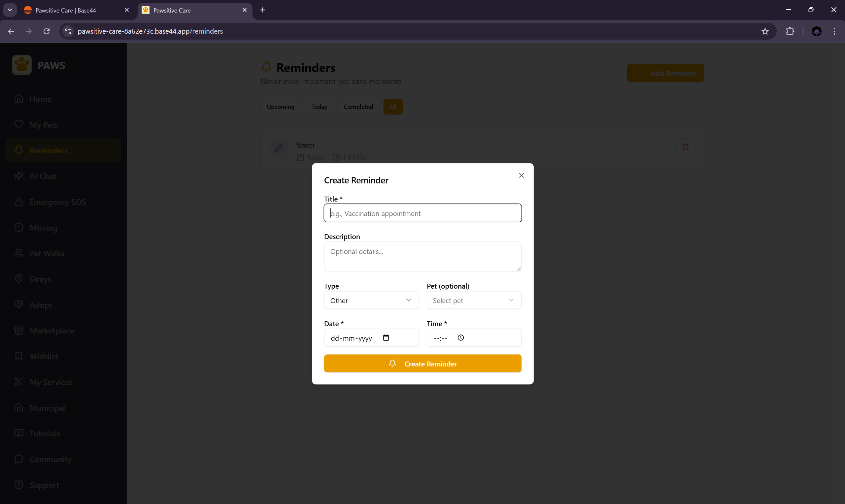Viewport: 845px width, 504px height.
Task: Go back to previous page
Action: tap(11, 31)
